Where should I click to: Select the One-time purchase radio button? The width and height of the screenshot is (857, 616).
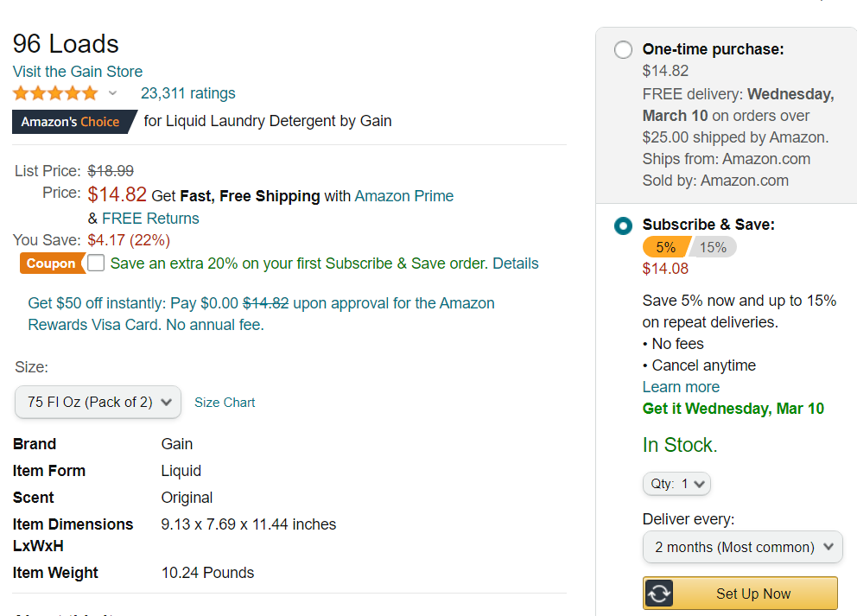[623, 50]
